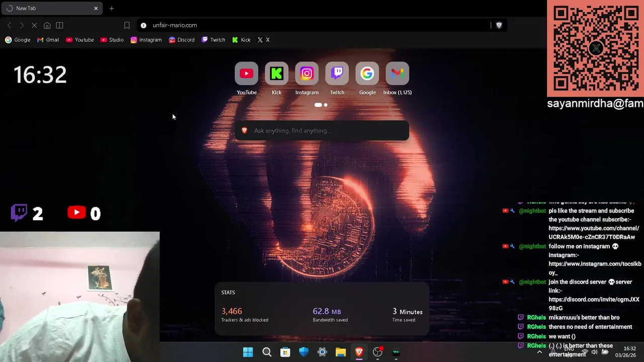Open Kick bookmark in bookmarks bar
This screenshot has height=362, width=644.
(241, 40)
